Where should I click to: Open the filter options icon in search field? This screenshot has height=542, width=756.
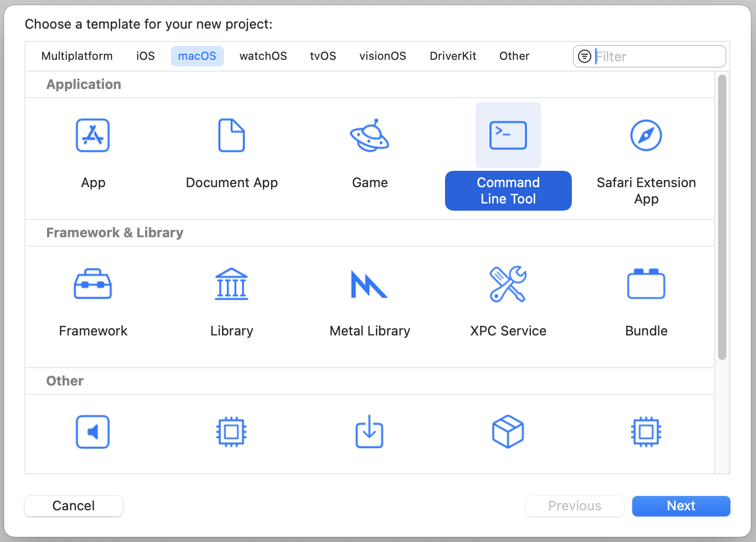tap(584, 56)
